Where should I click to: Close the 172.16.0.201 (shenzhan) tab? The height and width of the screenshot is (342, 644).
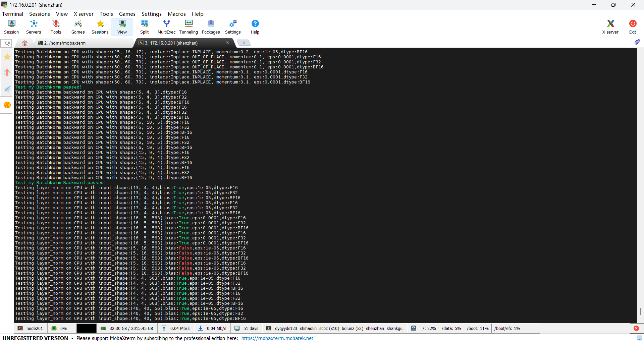pos(228,43)
